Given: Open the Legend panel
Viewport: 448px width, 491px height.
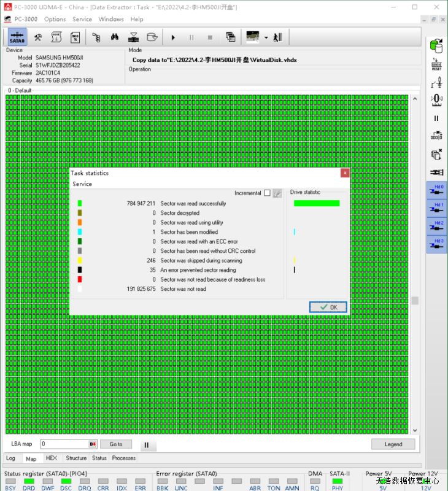Looking at the screenshot, I should pyautogui.click(x=393, y=444).
